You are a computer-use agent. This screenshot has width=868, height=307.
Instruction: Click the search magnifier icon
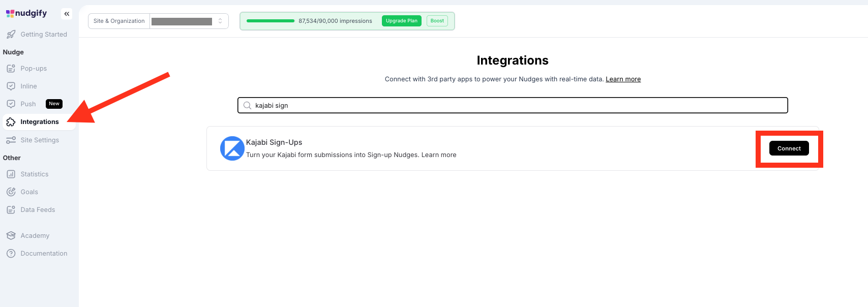247,106
